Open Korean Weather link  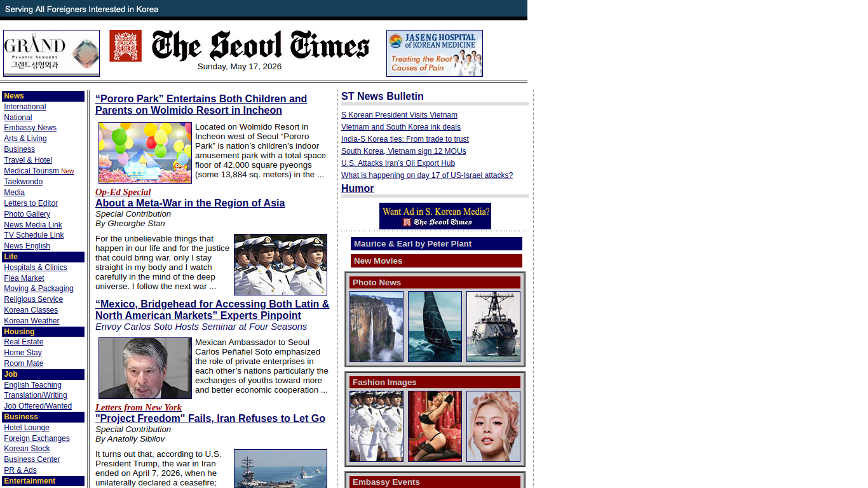click(x=31, y=321)
